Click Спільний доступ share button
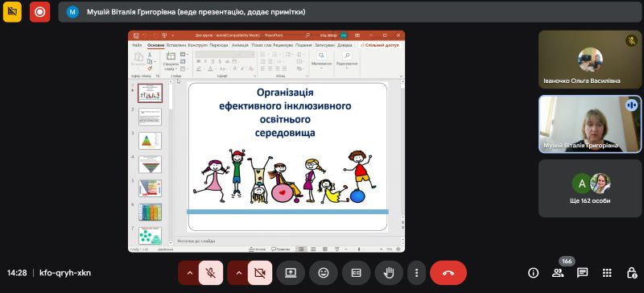The height and width of the screenshot is (293, 644). tap(380, 45)
